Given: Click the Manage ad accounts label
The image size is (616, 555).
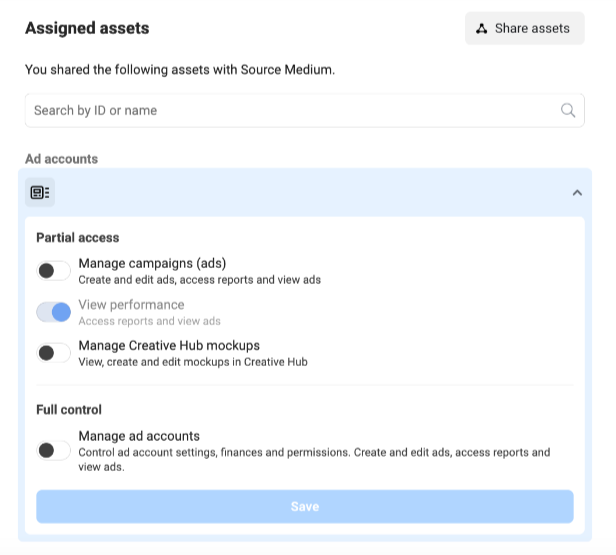Looking at the screenshot, I should coord(139,436).
